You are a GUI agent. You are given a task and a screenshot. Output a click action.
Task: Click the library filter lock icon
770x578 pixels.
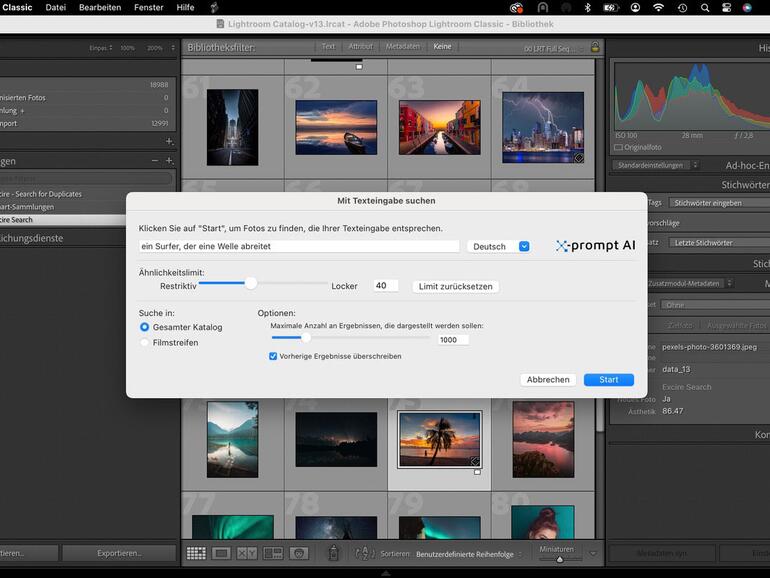click(x=595, y=47)
